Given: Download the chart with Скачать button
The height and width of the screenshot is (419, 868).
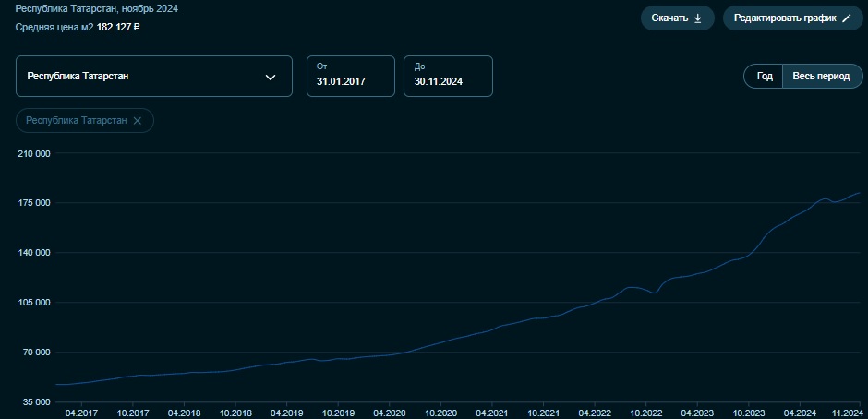Looking at the screenshot, I should (x=677, y=18).
